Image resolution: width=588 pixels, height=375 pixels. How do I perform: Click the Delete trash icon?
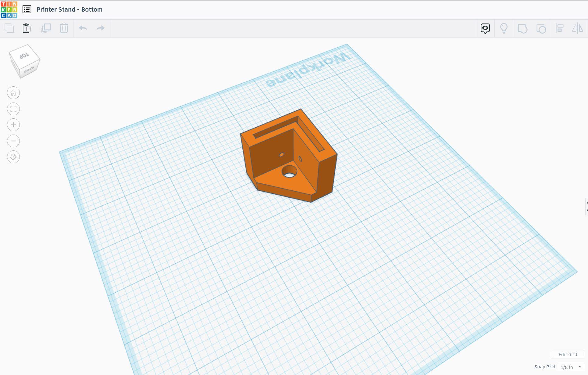(64, 28)
